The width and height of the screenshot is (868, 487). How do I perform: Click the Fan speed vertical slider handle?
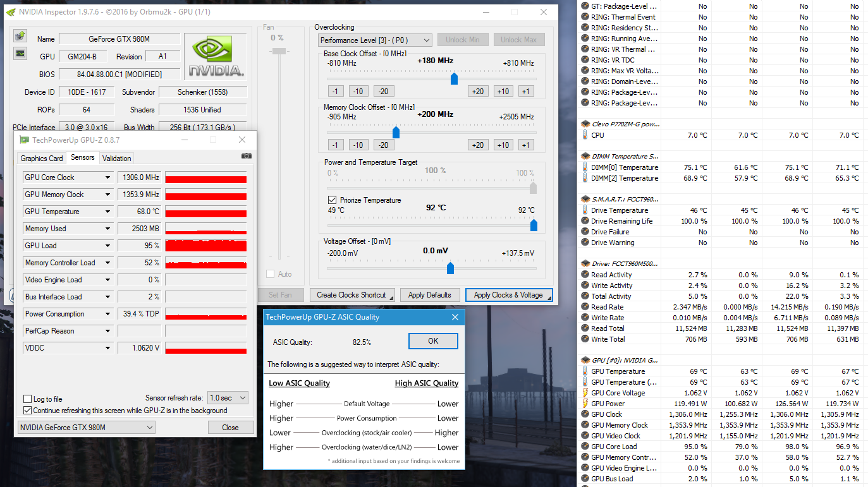click(278, 50)
